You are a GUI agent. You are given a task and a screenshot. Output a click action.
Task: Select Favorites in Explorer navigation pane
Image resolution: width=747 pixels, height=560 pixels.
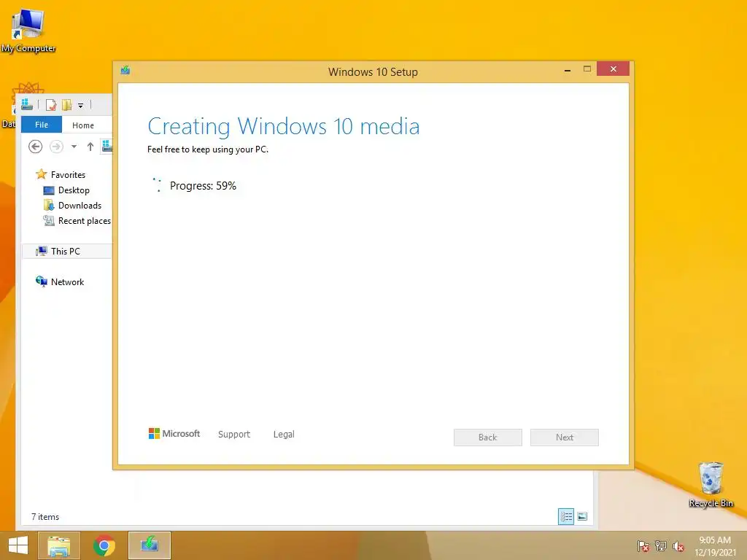(x=61, y=175)
